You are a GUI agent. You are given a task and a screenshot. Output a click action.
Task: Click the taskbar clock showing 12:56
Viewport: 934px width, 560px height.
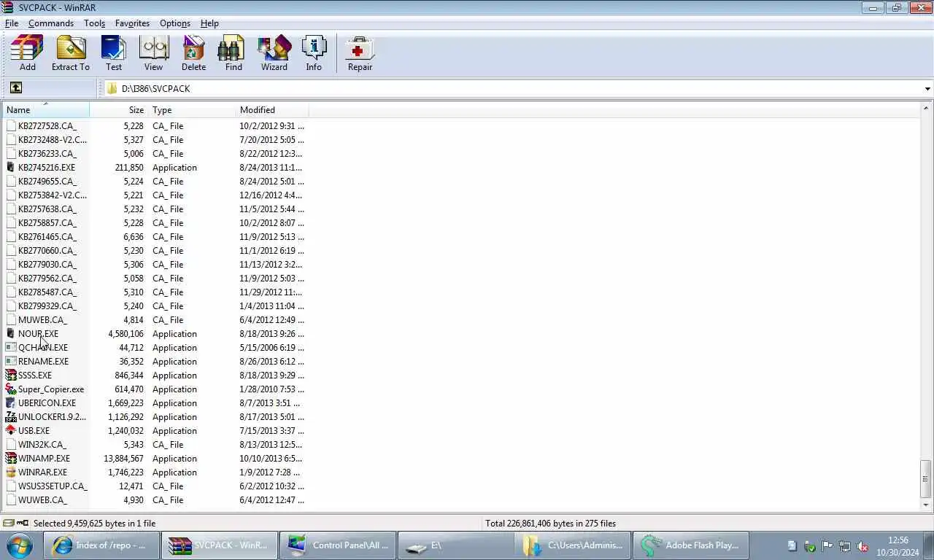[898, 546]
